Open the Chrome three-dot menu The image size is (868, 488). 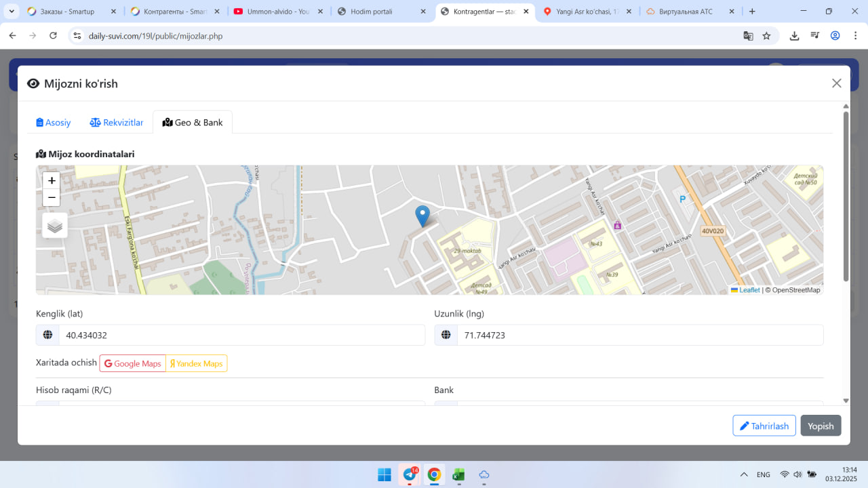(854, 36)
